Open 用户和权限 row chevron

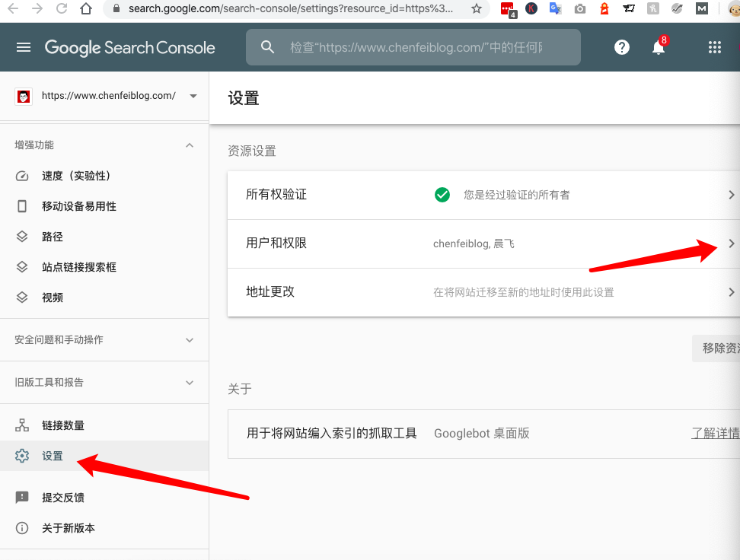[731, 243]
